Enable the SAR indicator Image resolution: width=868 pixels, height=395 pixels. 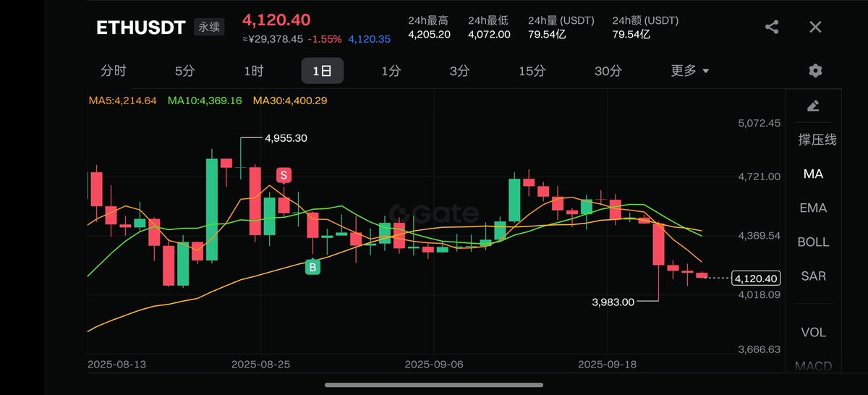click(x=813, y=276)
